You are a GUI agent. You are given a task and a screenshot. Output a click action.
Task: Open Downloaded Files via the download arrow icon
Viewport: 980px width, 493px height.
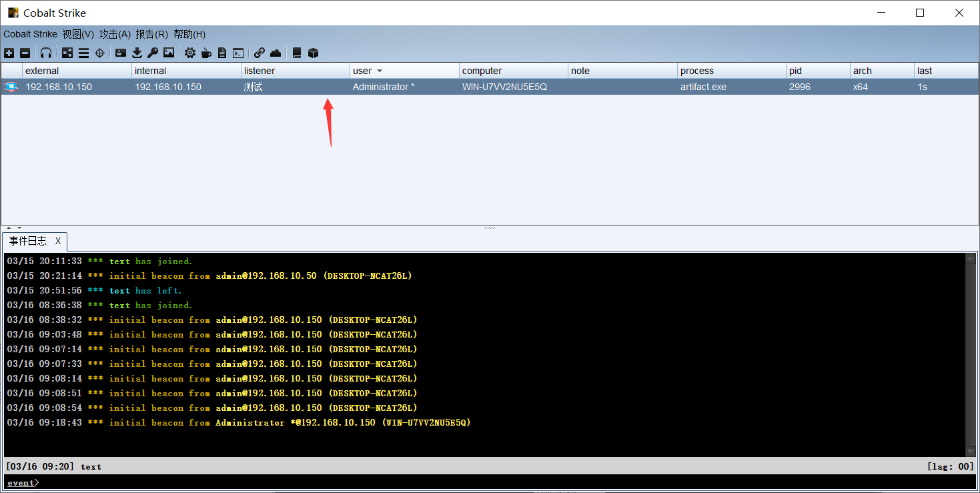[137, 53]
